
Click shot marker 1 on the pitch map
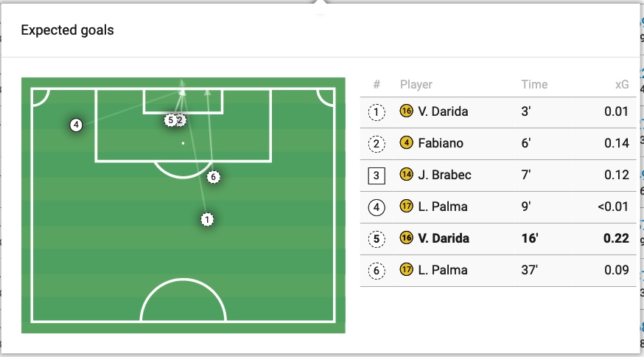tap(207, 219)
